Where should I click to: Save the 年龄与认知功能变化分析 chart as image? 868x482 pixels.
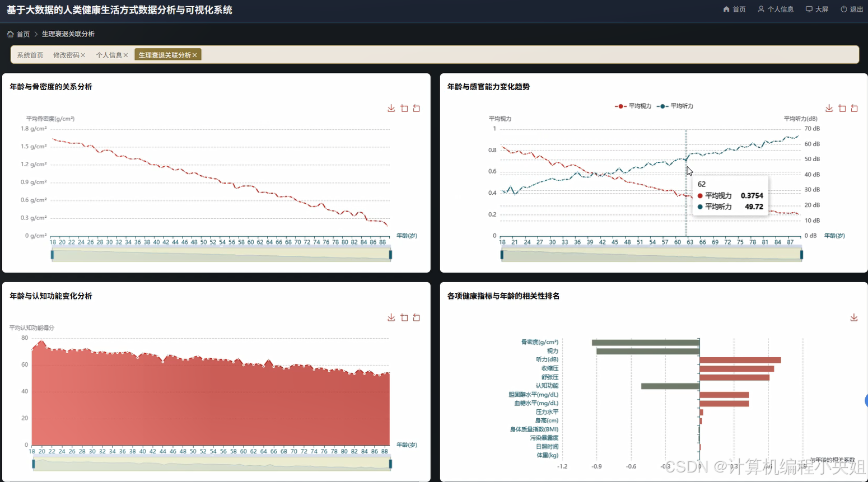(391, 318)
